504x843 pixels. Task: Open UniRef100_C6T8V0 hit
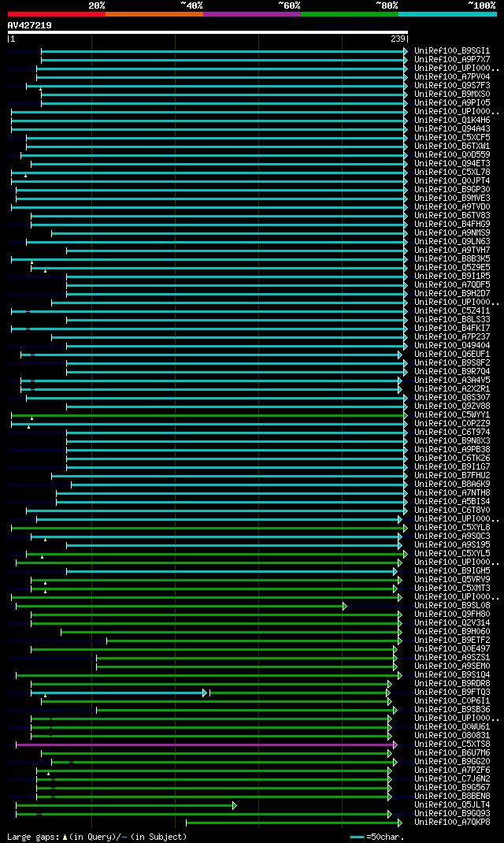point(452,511)
